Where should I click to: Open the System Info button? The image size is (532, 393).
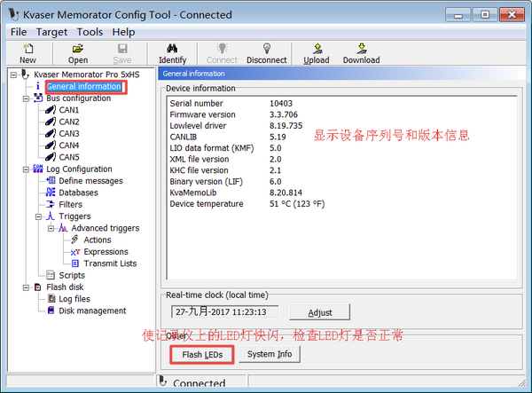[x=270, y=354]
